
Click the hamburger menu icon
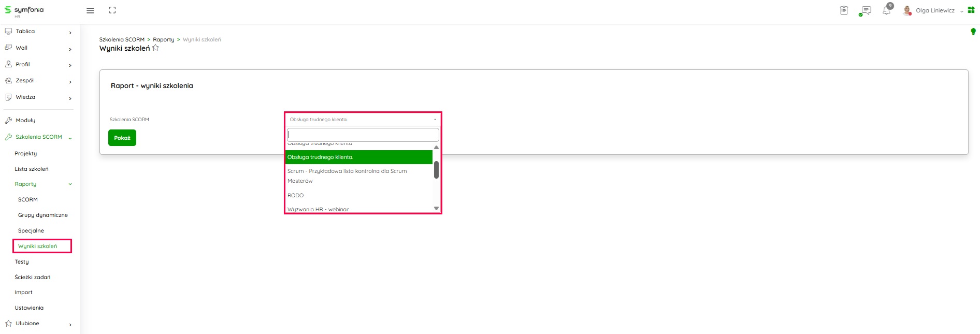tap(90, 10)
